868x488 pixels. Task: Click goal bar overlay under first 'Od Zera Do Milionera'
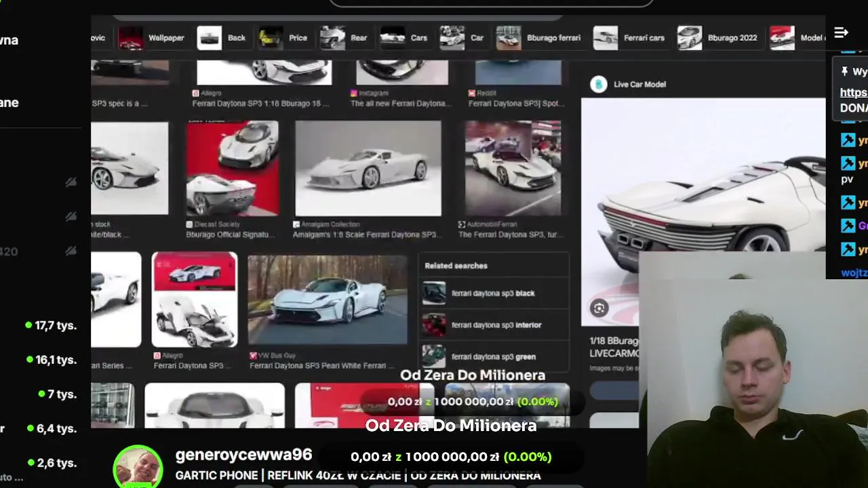473,402
